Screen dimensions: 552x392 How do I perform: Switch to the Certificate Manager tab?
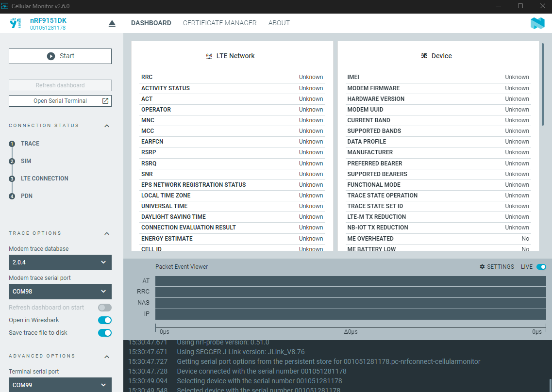pyautogui.click(x=219, y=23)
